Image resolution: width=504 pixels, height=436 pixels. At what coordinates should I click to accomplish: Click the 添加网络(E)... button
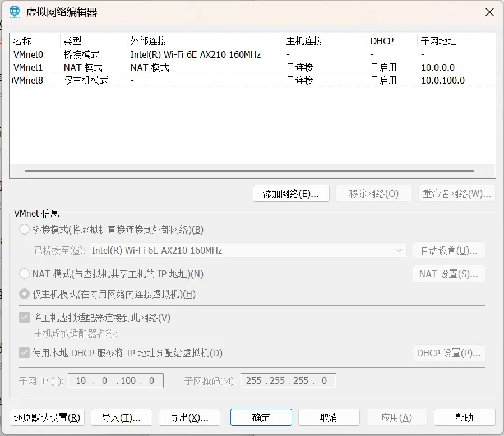pos(291,194)
